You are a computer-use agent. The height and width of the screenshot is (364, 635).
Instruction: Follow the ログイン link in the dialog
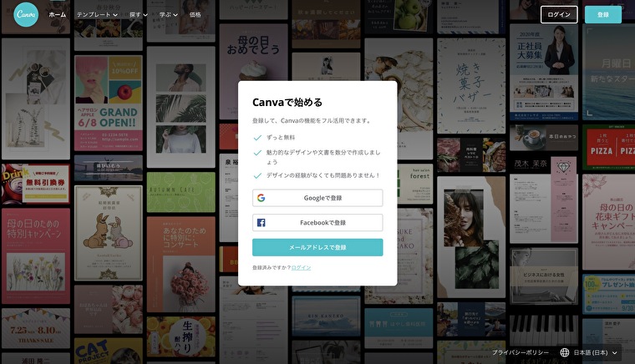click(x=301, y=267)
